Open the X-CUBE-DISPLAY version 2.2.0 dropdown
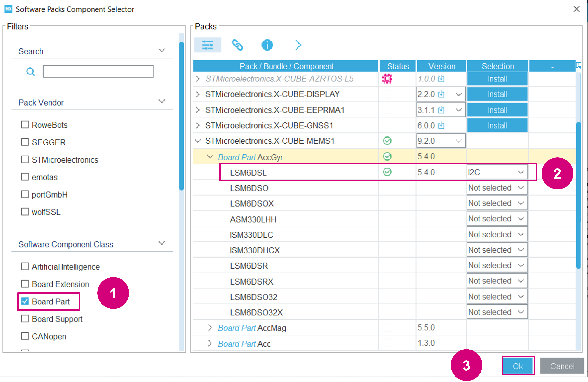Image resolution: width=588 pixels, height=382 pixels. (458, 94)
